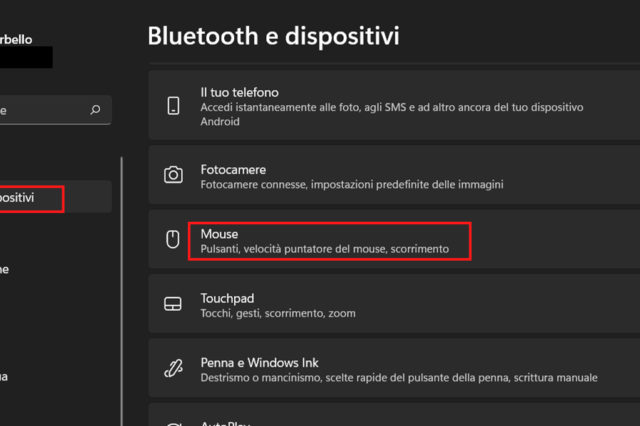Image resolution: width=640 pixels, height=426 pixels.
Task: Click the magnifier icon in the search box
Action: (95, 110)
